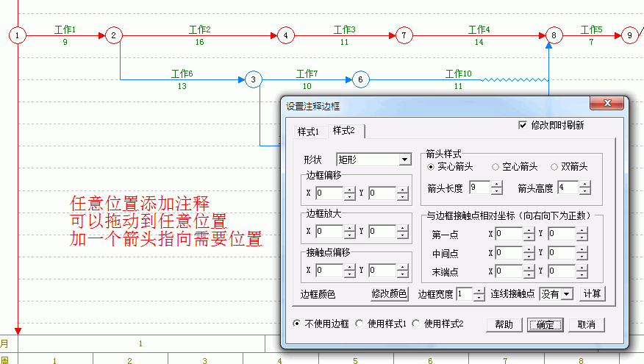The image size is (644, 364).
Task: Select node 9 in the network diagram
Action: tap(629, 35)
